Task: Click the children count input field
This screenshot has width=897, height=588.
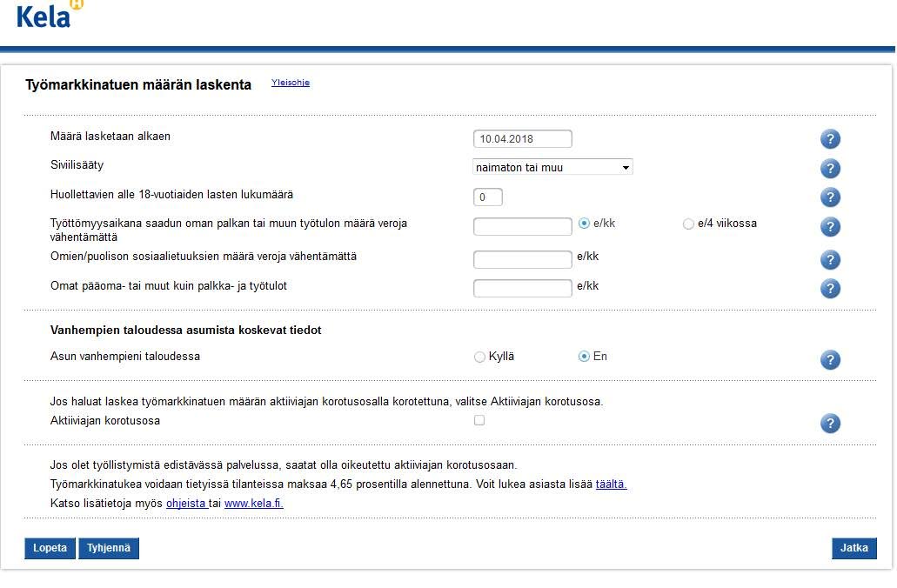Action: tap(488, 197)
